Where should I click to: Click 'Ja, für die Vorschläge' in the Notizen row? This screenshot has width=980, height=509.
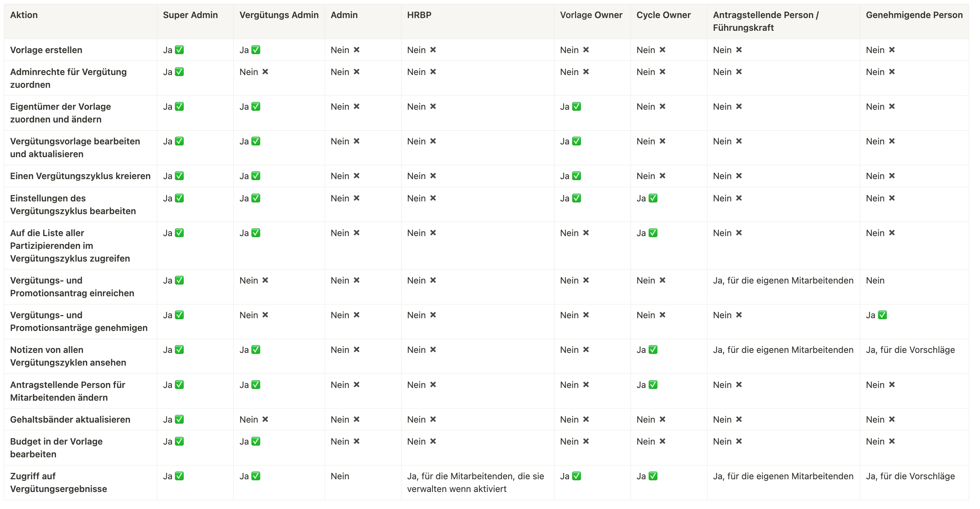[x=910, y=350]
